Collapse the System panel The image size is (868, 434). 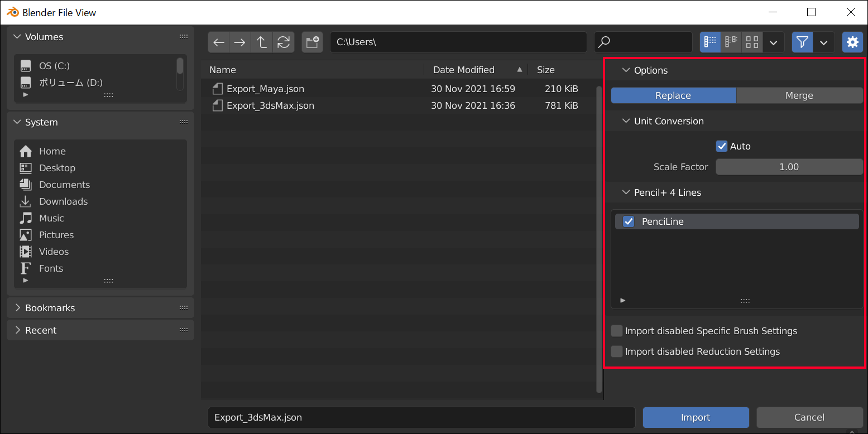(x=17, y=122)
